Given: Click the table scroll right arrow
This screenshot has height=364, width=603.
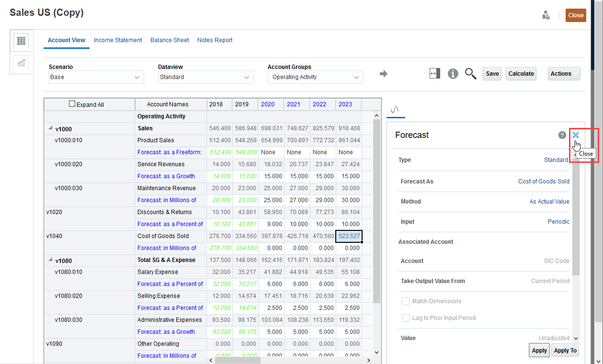Looking at the screenshot, I should [368, 360].
